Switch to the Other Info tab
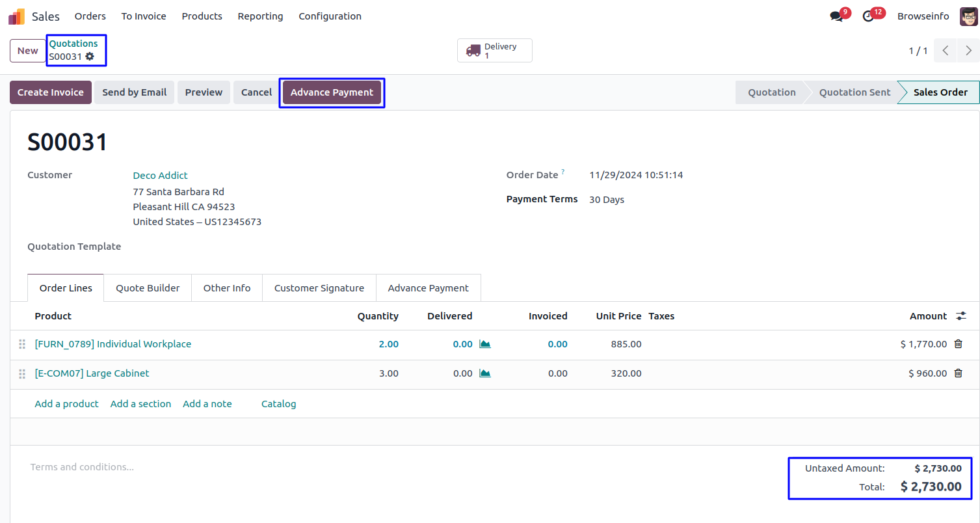 coord(226,288)
